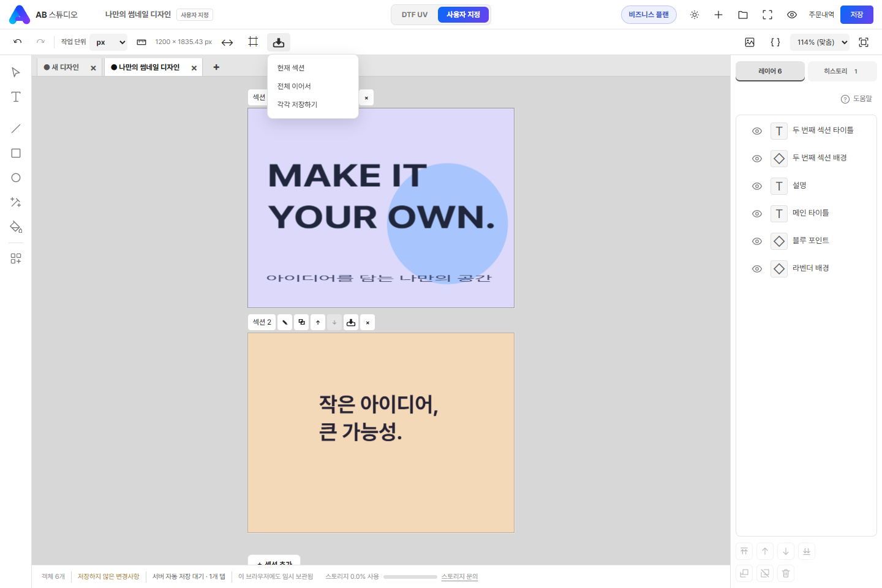The height and width of the screenshot is (588, 882).
Task: Expand the 114% zoom level dropdown
Action: tap(820, 42)
